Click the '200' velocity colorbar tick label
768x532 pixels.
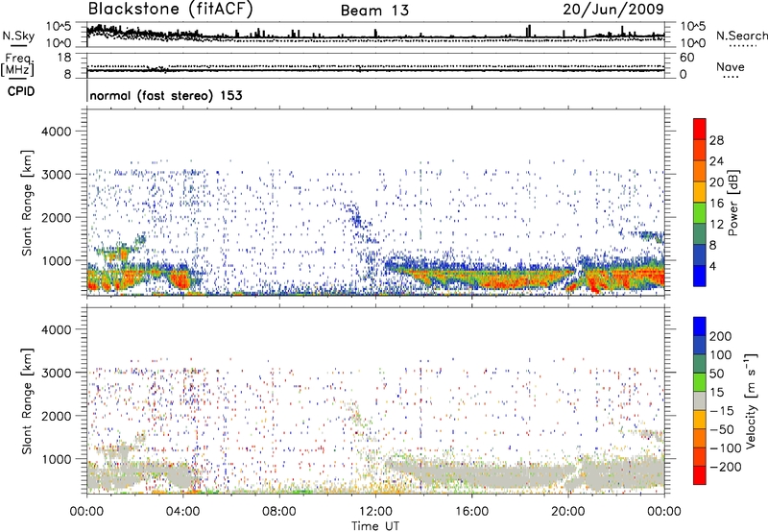[721, 336]
